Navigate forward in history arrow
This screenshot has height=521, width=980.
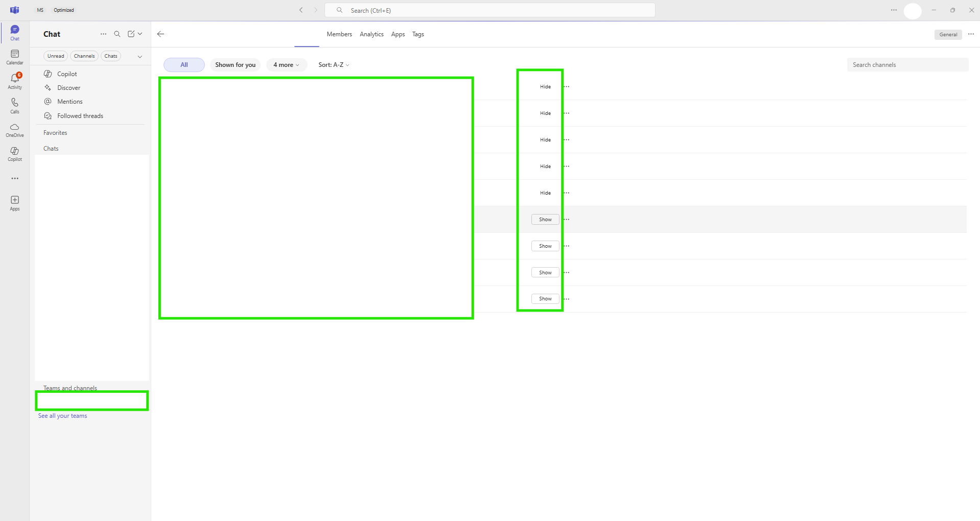click(315, 10)
